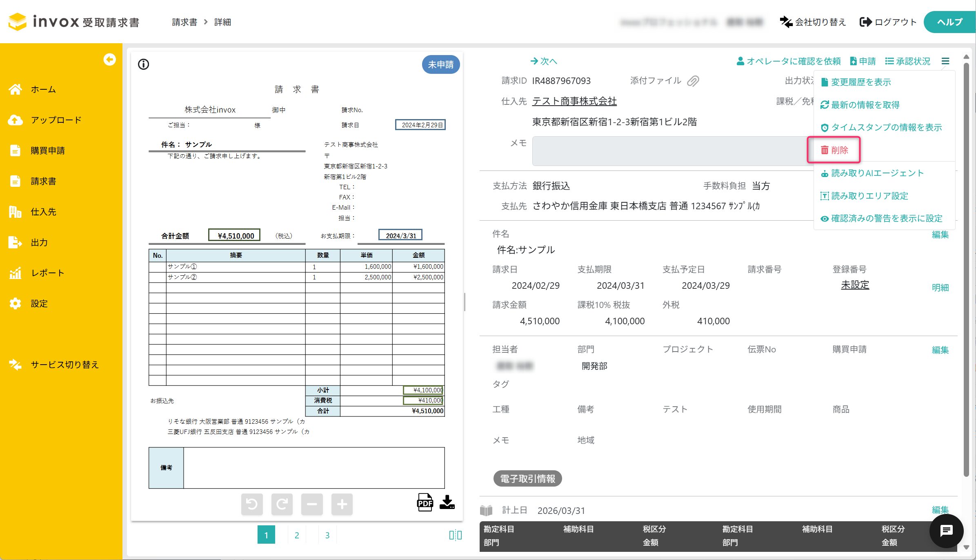This screenshot has height=560, width=976.
Task: Rotate the invoice image clockwise
Action: (x=282, y=505)
